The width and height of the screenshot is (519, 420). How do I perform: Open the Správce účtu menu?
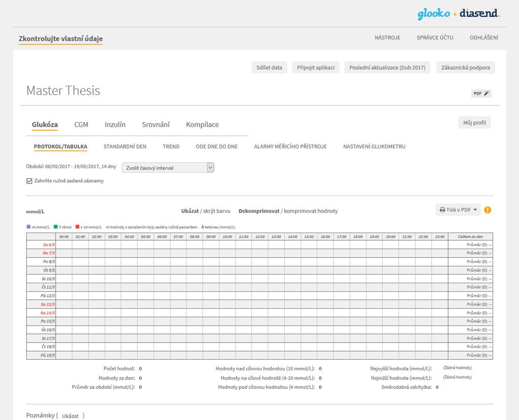[435, 37]
